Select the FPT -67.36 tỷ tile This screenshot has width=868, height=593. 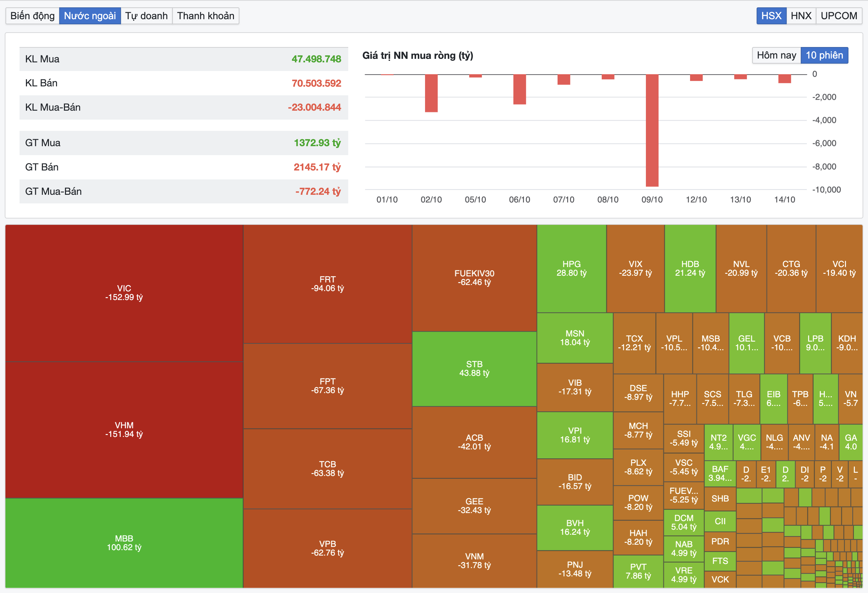point(327,386)
